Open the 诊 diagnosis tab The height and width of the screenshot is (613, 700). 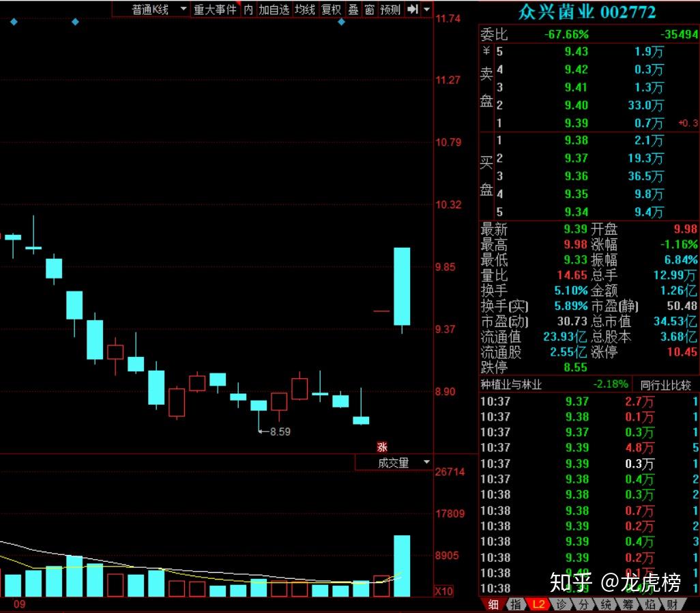click(x=561, y=604)
